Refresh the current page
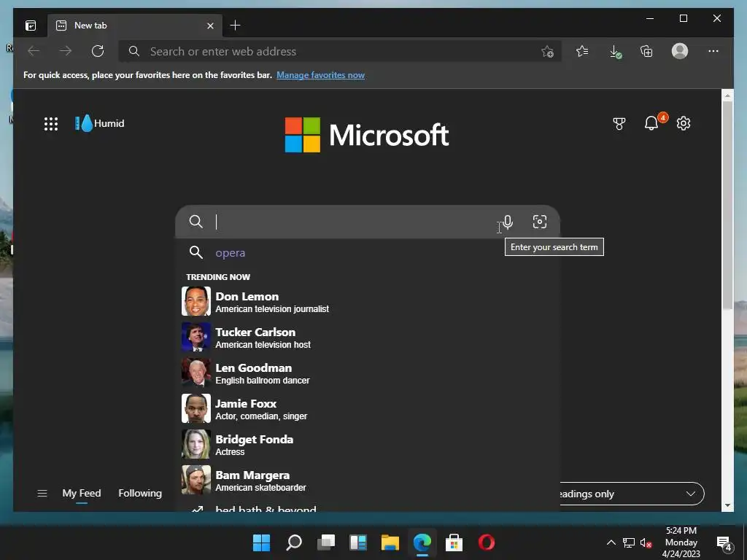The width and height of the screenshot is (747, 560). point(98,51)
